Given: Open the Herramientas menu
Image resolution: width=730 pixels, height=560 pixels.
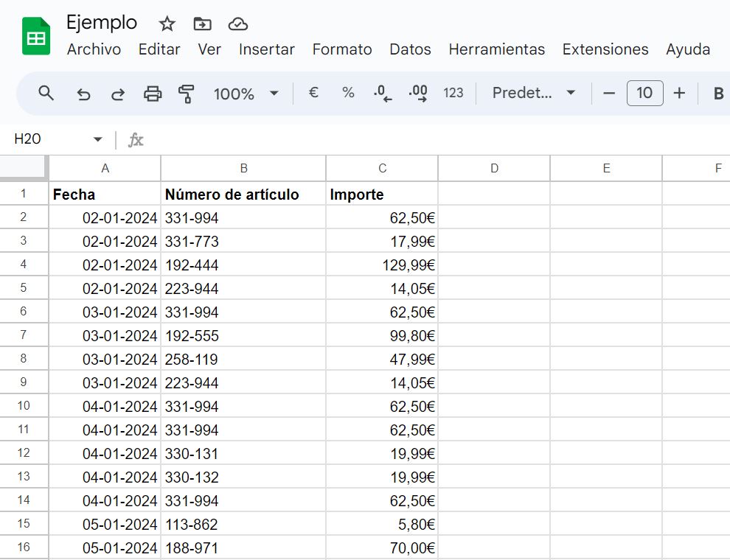Looking at the screenshot, I should click(497, 49).
